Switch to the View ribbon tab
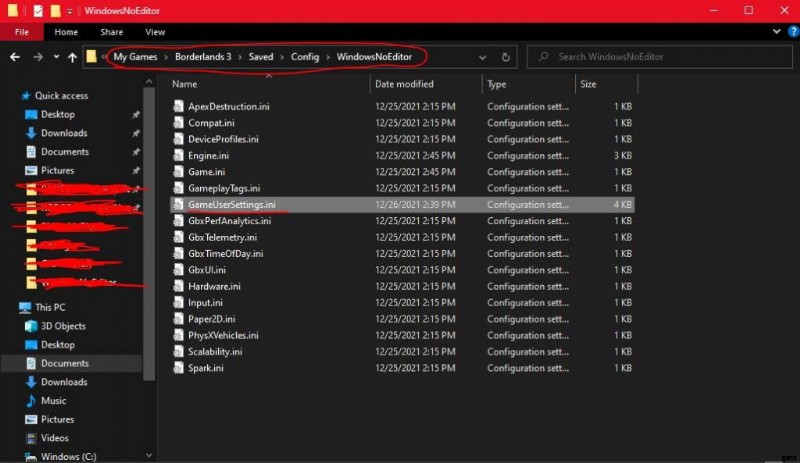Viewport: 800px width, 463px height. tap(153, 32)
